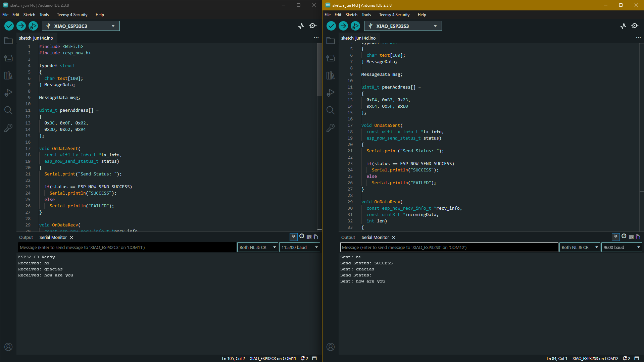The image size is (644, 362).
Task: Open Serial Monitor icon in sketch_jun14d toolbar
Action: pyautogui.click(x=635, y=26)
